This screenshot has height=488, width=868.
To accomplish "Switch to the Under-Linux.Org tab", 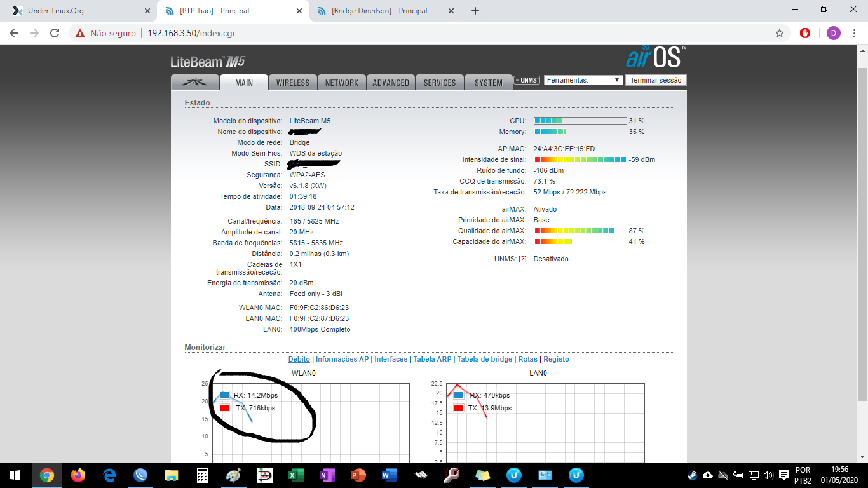I will click(x=79, y=11).
